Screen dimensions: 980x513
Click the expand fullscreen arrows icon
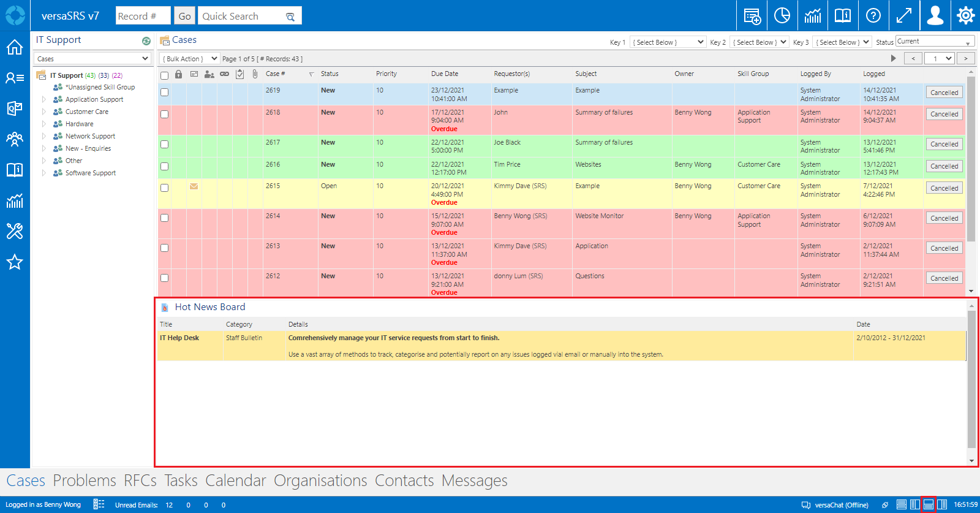point(904,16)
